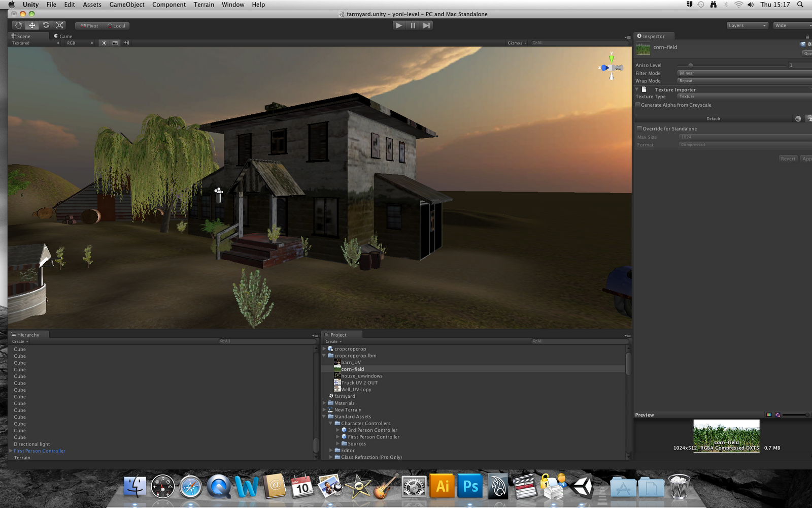Open the Layers dropdown
812x508 pixels.
click(746, 25)
